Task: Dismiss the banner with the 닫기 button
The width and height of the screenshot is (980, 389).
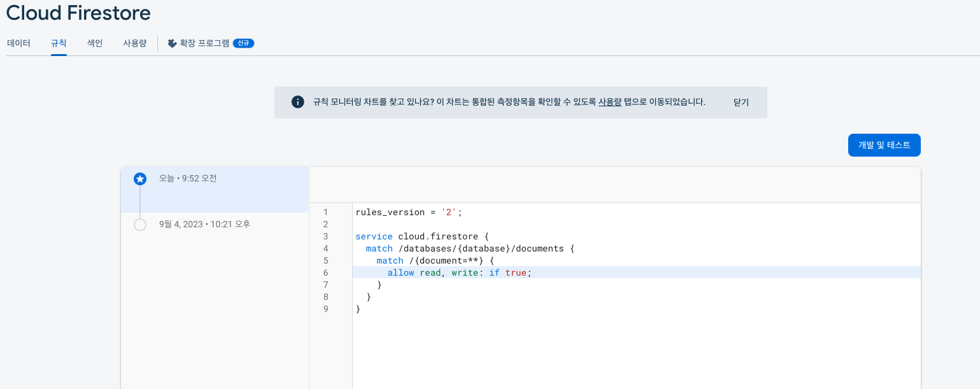Action: tap(739, 102)
